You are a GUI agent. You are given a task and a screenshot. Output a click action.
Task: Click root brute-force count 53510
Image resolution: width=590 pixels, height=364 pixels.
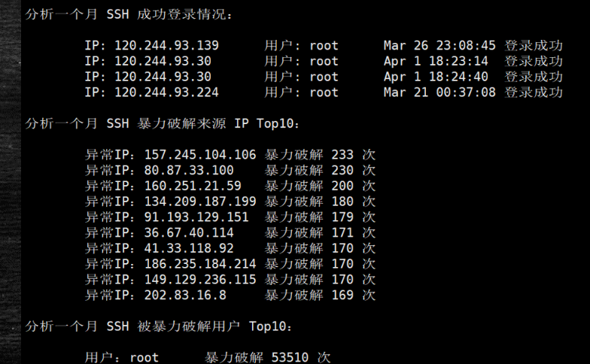290,357
